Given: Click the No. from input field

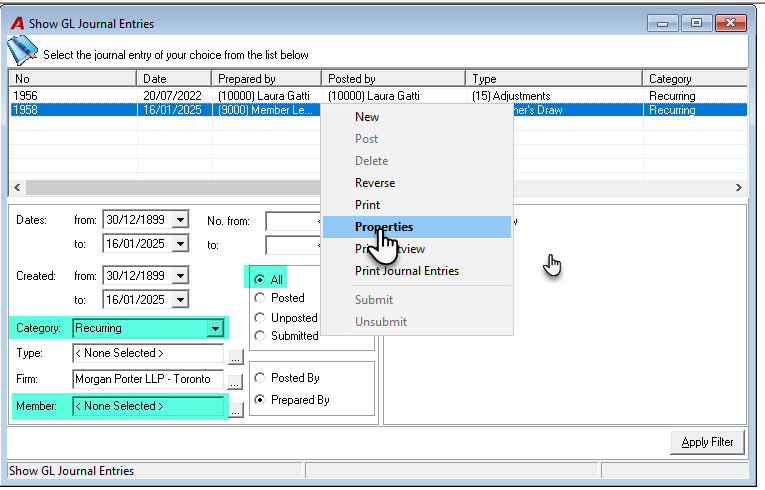Looking at the screenshot, I should click(293, 221).
